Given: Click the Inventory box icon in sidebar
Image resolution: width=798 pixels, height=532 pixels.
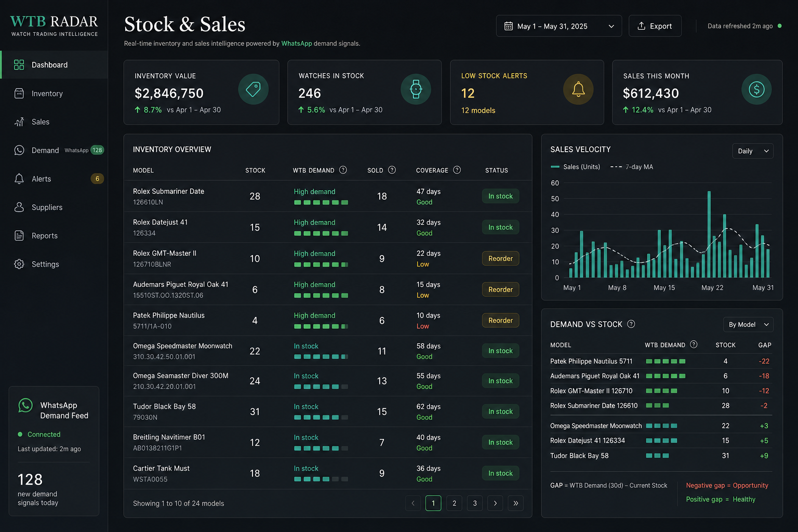Looking at the screenshot, I should pos(19,94).
